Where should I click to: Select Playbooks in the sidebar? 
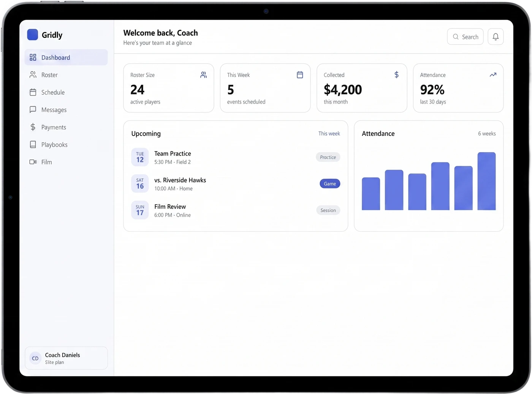pos(66,145)
